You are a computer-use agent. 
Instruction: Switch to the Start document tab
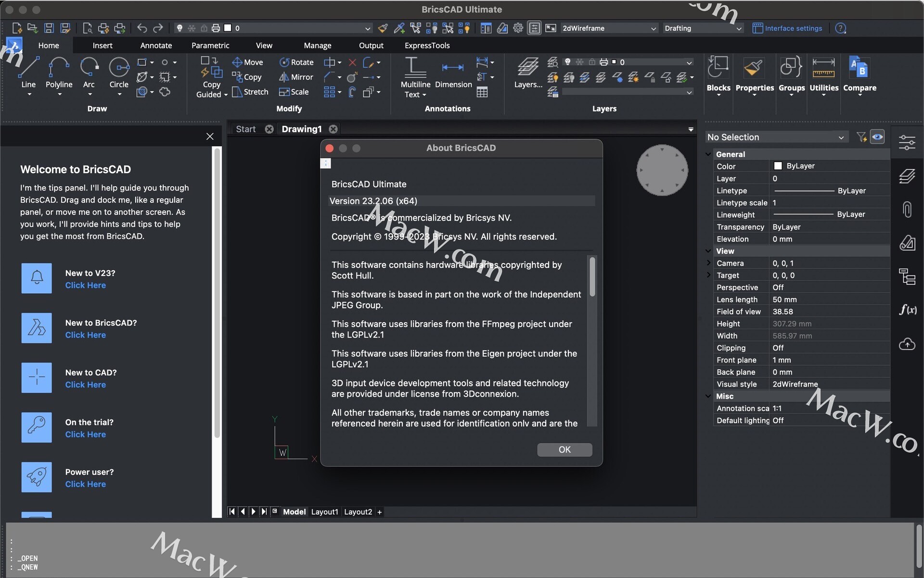click(245, 129)
